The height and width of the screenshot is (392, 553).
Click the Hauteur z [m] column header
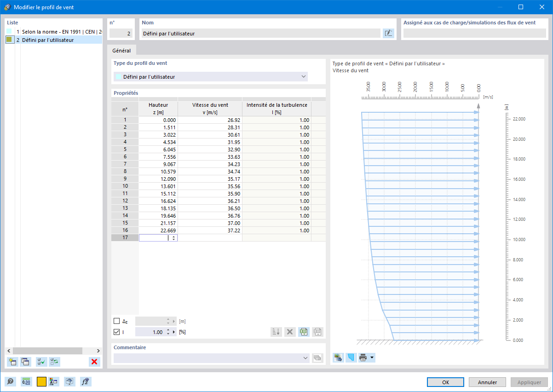pos(158,109)
